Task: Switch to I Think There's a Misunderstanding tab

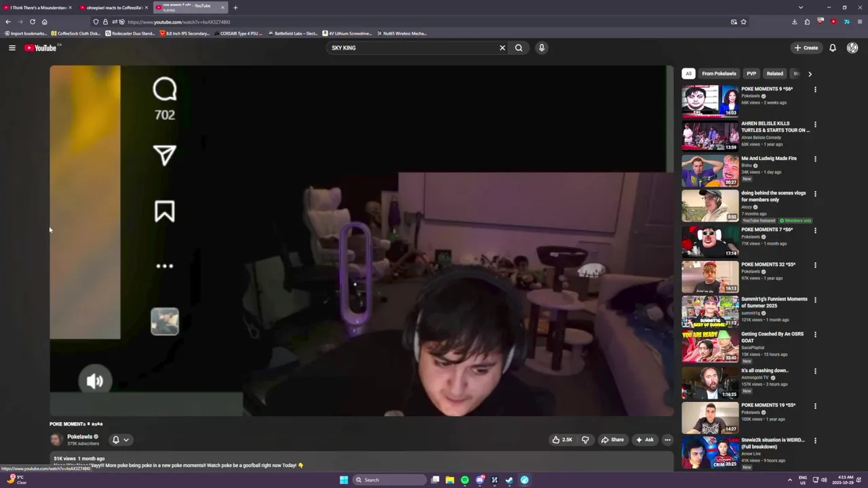Action: (37, 7)
